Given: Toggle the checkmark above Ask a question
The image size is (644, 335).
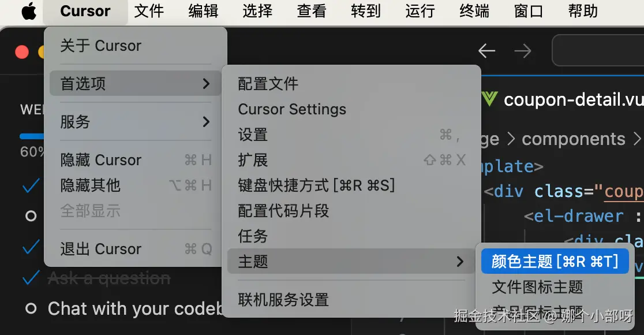Looking at the screenshot, I should (x=31, y=247).
